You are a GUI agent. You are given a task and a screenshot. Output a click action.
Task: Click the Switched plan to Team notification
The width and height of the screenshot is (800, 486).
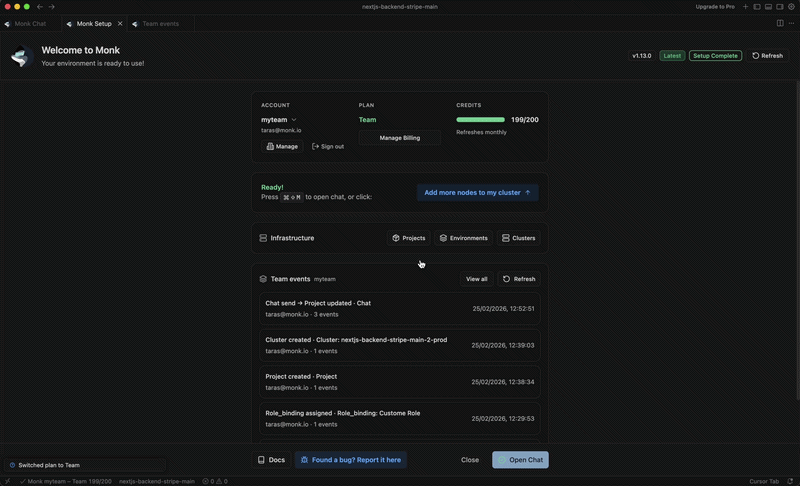85,465
